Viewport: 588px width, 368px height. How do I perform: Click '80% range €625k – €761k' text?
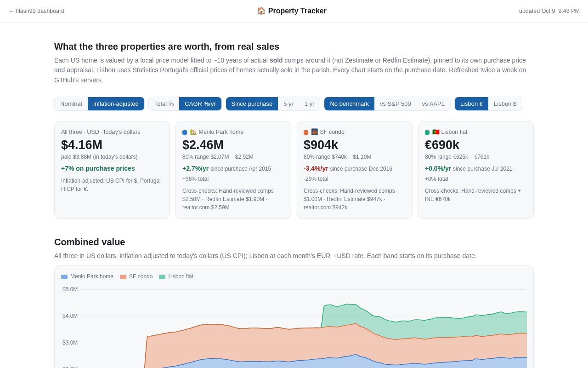[x=457, y=157]
